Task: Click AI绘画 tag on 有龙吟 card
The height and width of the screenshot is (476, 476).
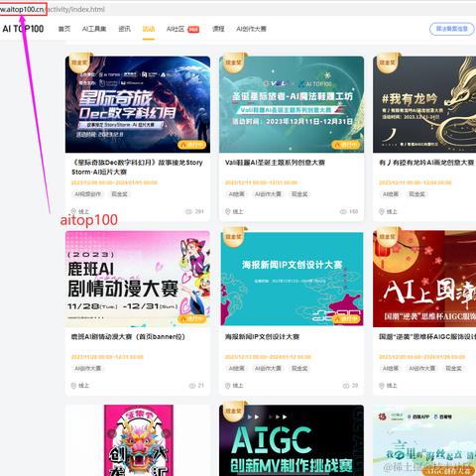Action: [391, 194]
